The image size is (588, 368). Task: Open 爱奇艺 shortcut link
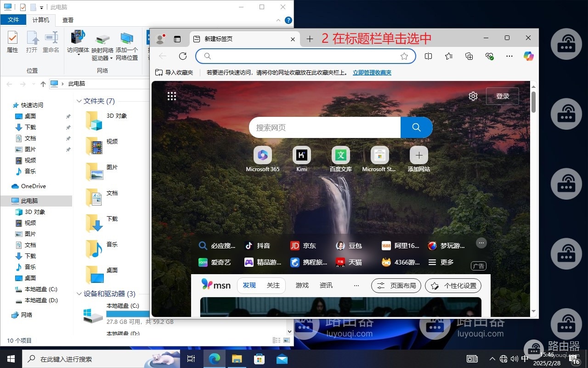[x=215, y=262]
